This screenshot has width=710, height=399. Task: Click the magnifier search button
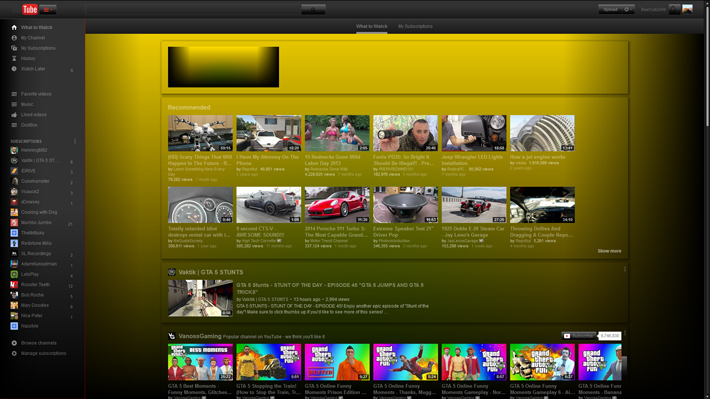tap(313, 10)
